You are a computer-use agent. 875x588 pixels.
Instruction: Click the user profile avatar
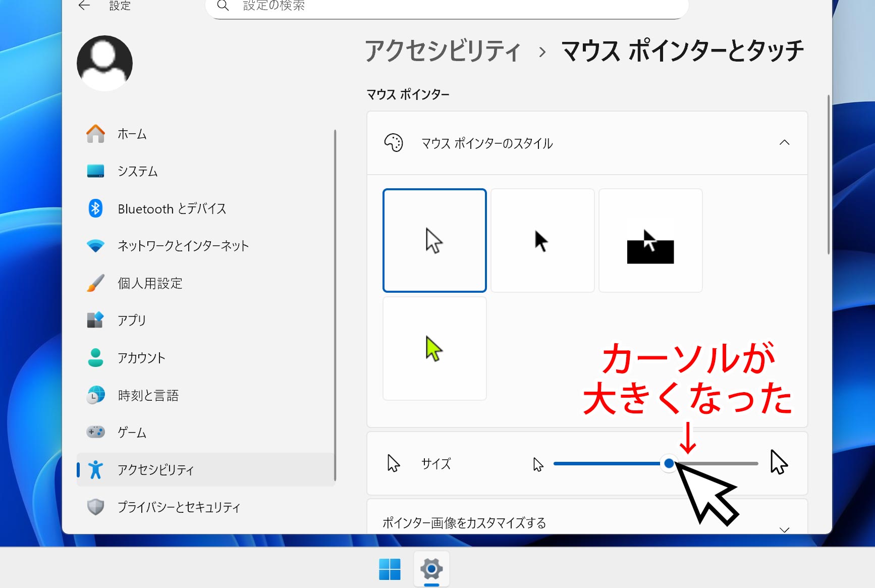point(104,63)
